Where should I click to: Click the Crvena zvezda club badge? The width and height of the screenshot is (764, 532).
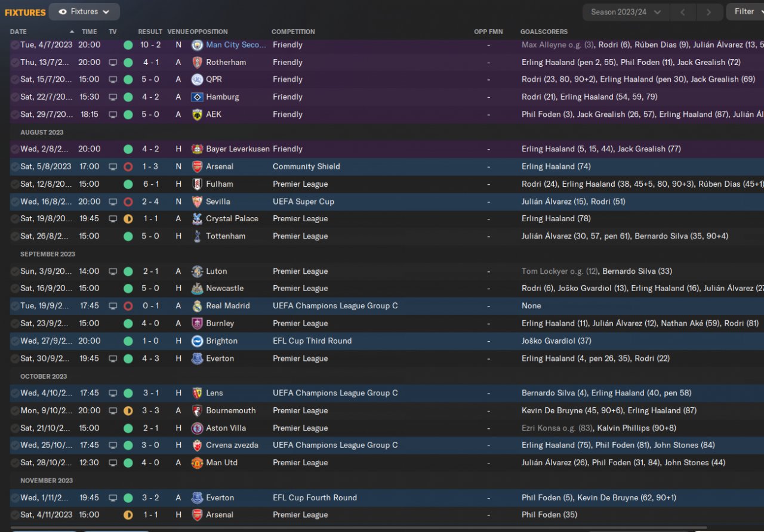197,446
